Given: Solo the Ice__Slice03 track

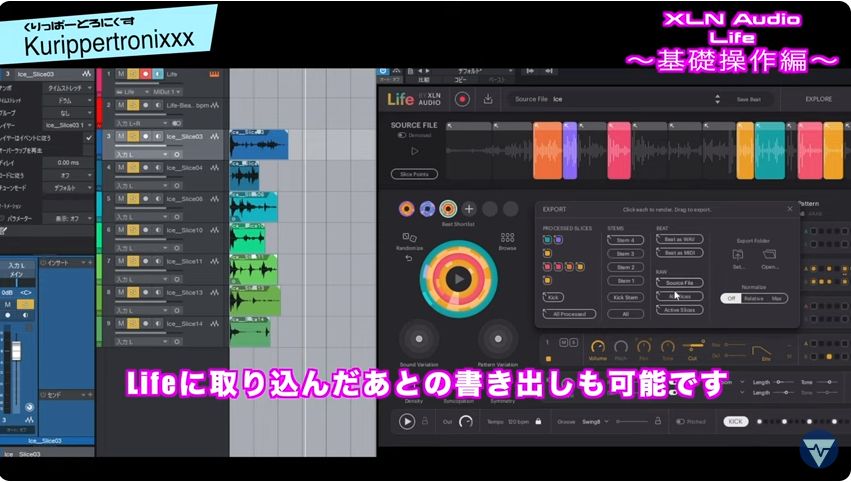Looking at the screenshot, I should [x=133, y=136].
